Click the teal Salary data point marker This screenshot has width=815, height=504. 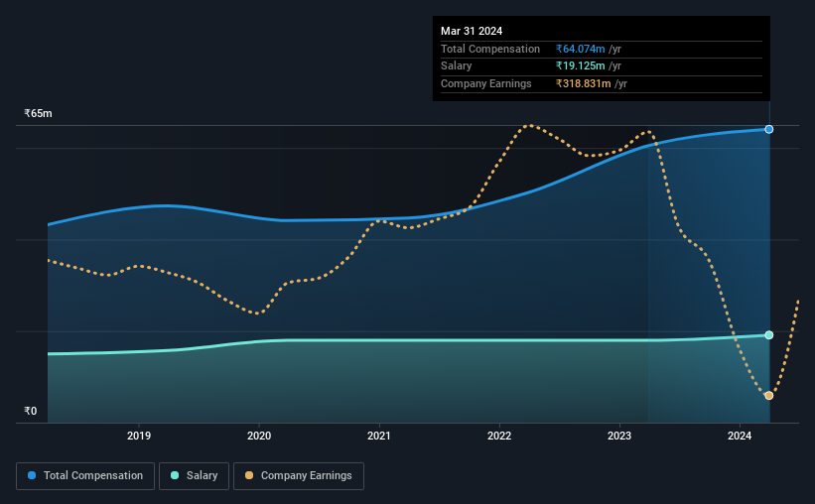768,335
